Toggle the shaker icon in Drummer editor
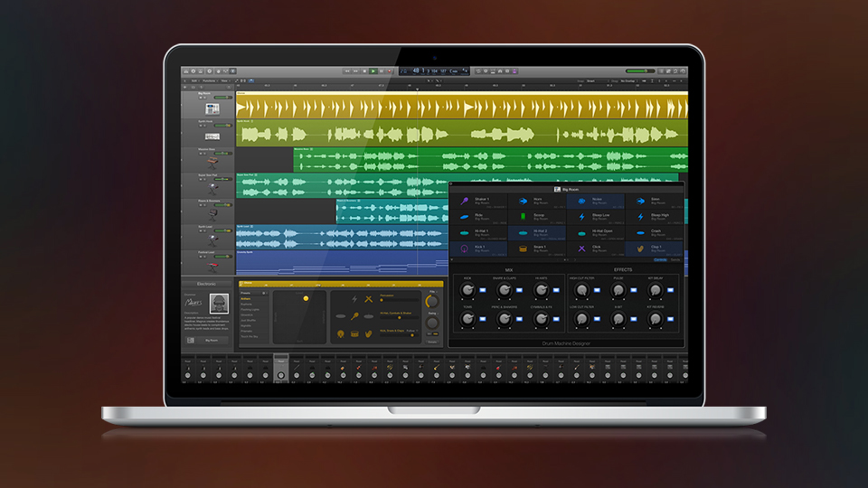This screenshot has width=868, height=488. (x=354, y=316)
